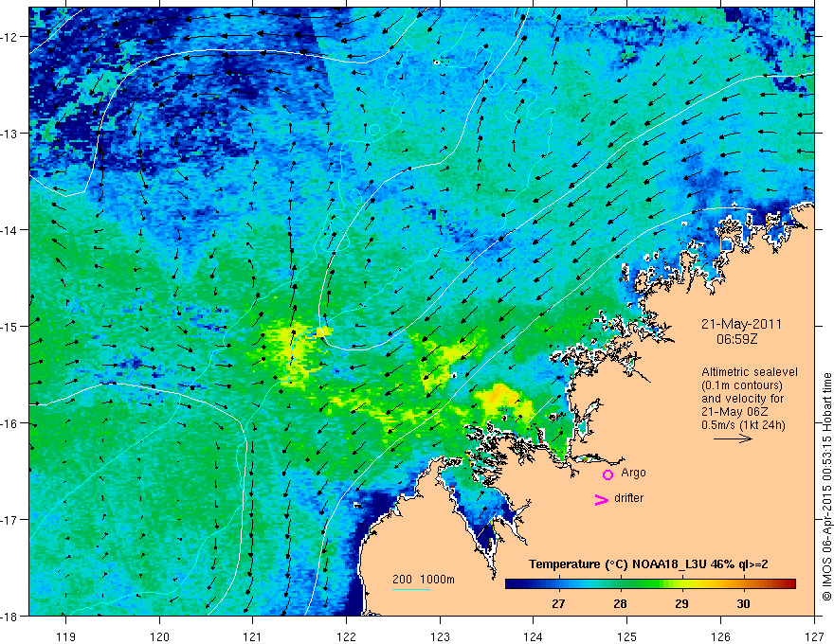Click longitude axis label 121
The width and height of the screenshot is (834, 644).
click(253, 636)
